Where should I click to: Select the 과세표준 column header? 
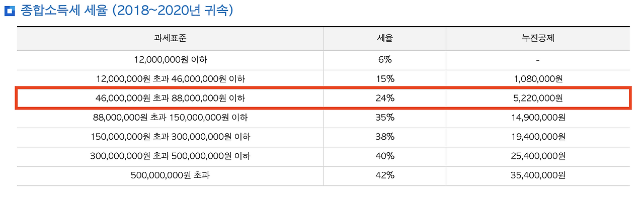[x=170, y=38]
